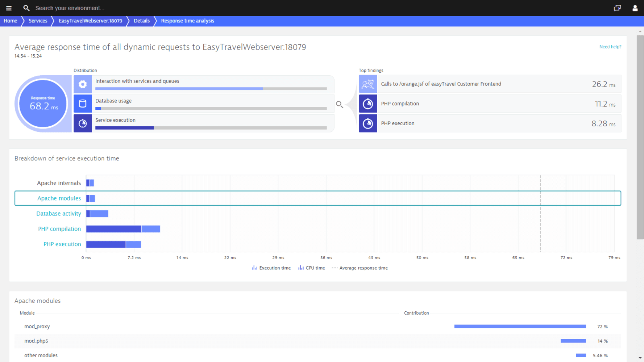The height and width of the screenshot is (362, 644).
Task: Click the other modules contribution bar
Action: pos(581,355)
